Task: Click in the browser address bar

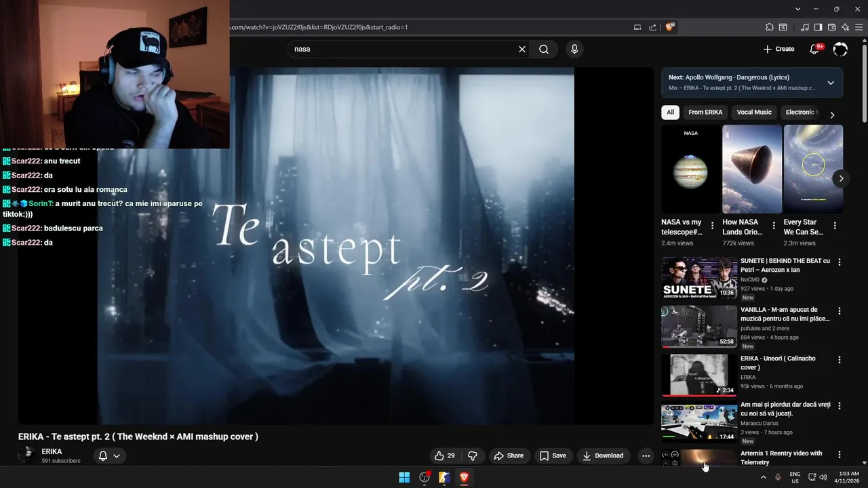Action: [x=427, y=27]
